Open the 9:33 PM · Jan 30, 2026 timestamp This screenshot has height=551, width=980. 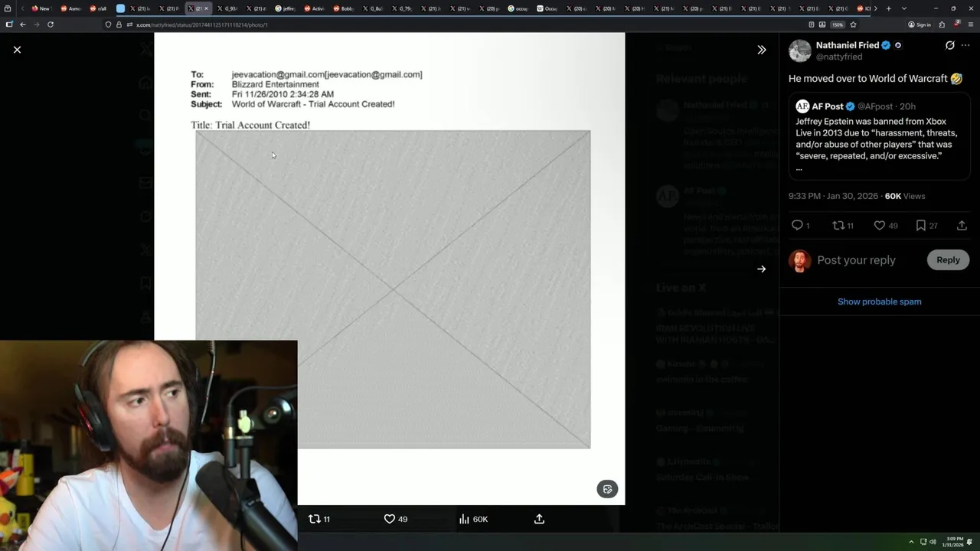click(x=833, y=196)
